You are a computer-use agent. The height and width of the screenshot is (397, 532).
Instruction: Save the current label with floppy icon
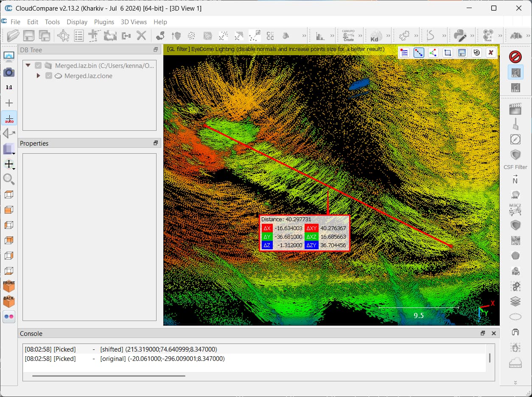pos(462,53)
